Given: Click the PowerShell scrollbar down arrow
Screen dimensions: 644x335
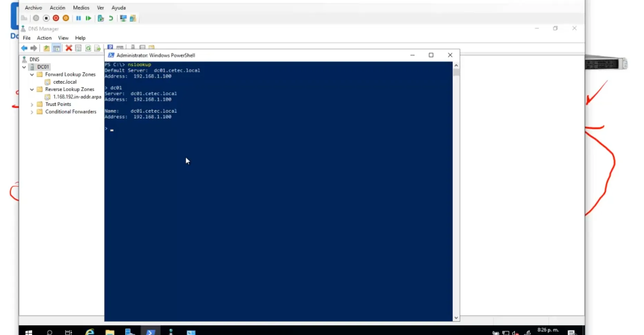Looking at the screenshot, I should pyautogui.click(x=456, y=318).
